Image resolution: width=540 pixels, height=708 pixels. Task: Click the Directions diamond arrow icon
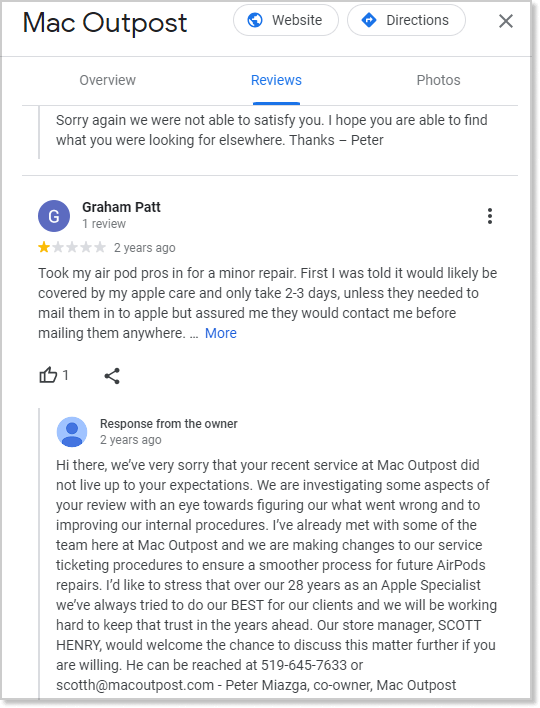[x=369, y=20]
